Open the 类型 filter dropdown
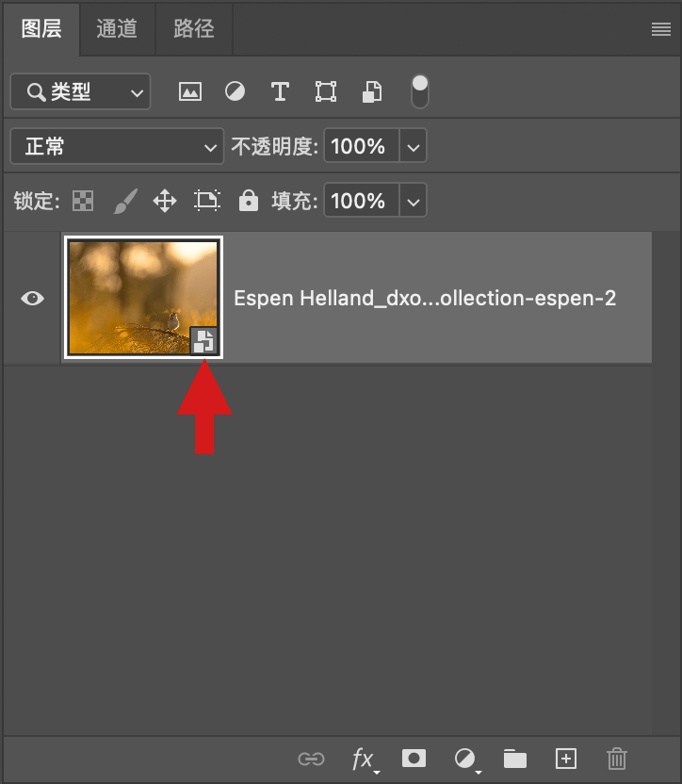Screen dimensions: 682x784 coord(80,92)
